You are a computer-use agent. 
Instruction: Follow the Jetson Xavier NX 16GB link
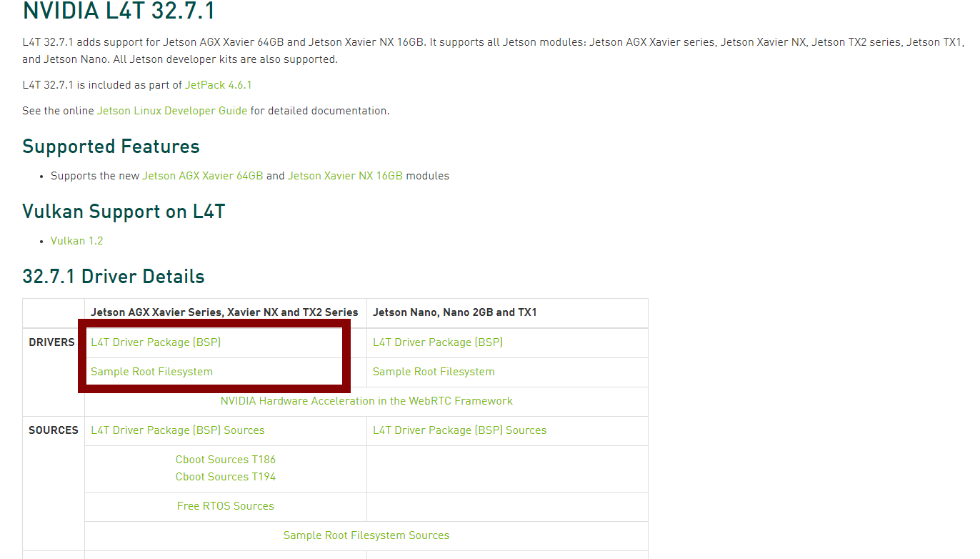click(345, 176)
